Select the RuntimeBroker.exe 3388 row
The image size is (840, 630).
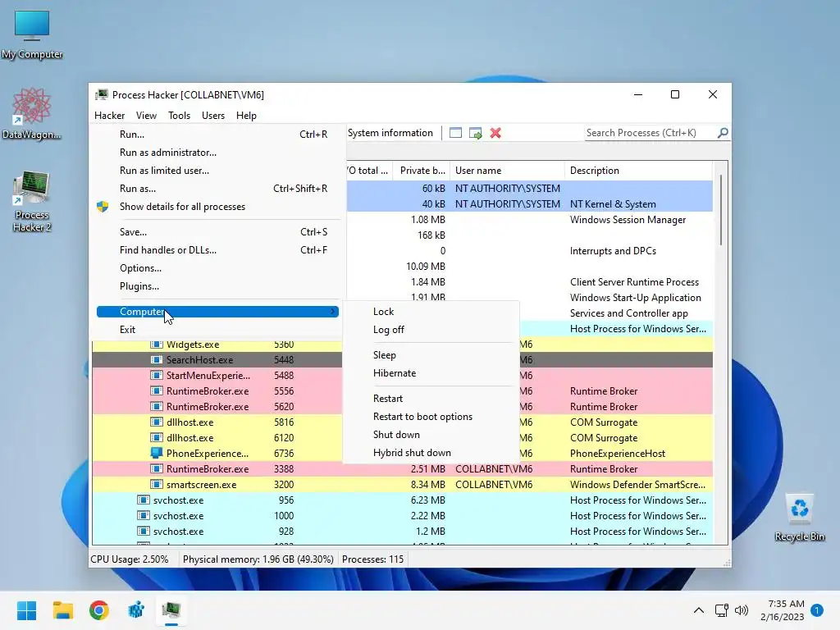402,468
